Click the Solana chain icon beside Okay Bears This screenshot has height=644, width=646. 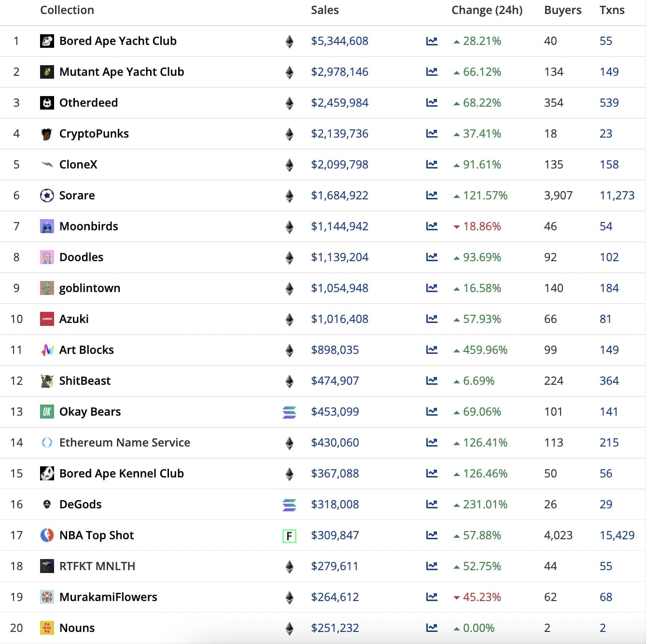289,412
